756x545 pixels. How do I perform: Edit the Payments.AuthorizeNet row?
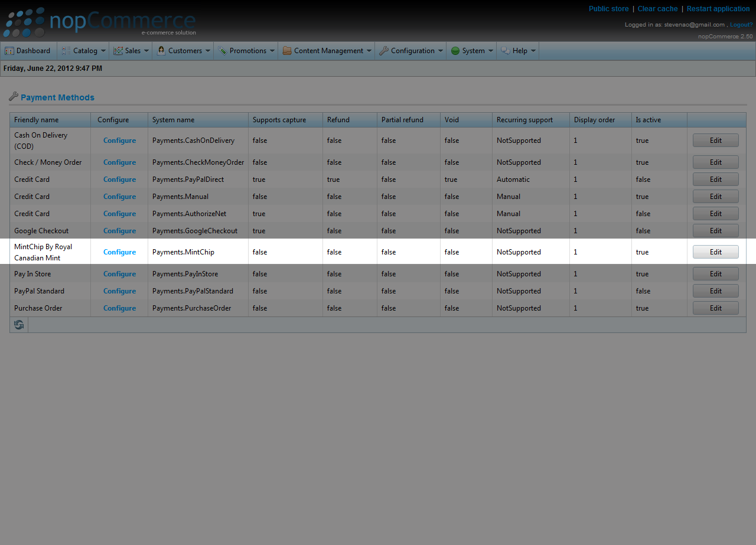pyautogui.click(x=716, y=214)
